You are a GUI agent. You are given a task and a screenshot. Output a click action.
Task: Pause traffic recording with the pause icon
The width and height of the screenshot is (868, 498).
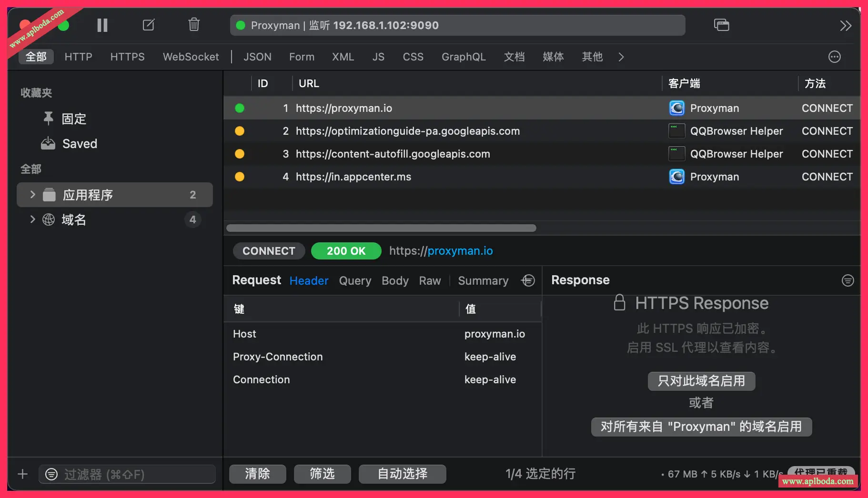pyautogui.click(x=102, y=25)
